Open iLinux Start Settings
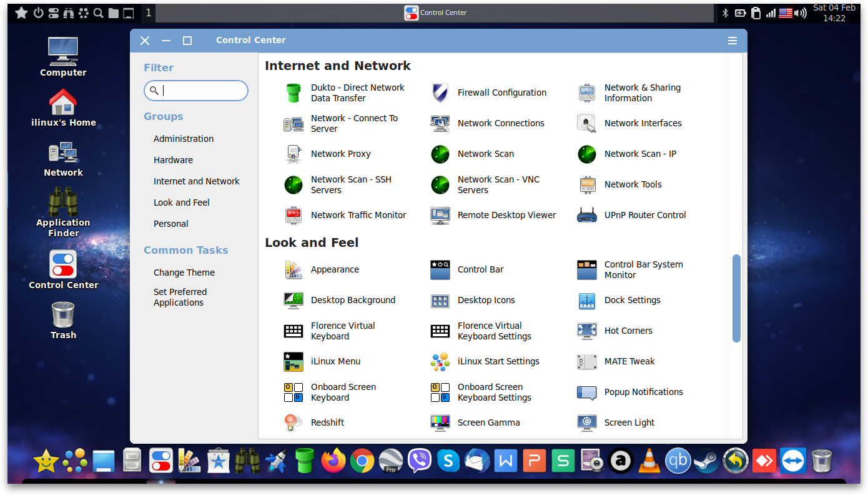Screen dimensions: 868x495 485,361
